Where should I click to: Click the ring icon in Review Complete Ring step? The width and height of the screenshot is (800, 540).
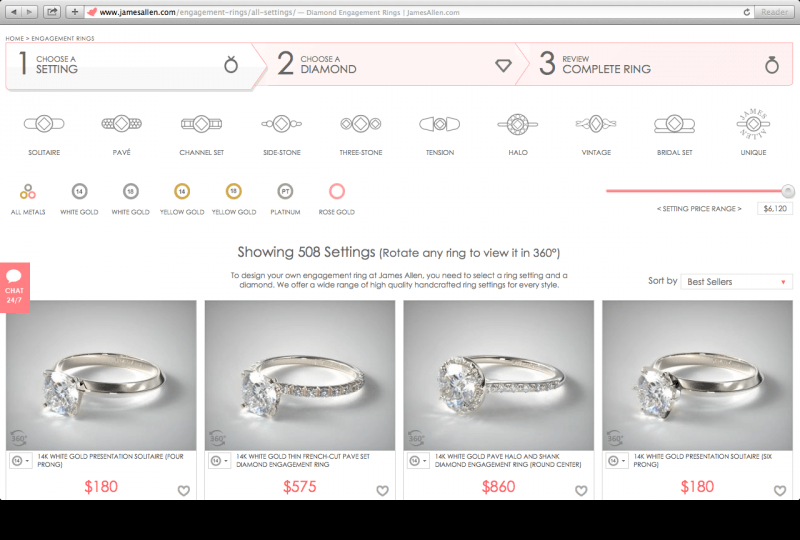772,65
